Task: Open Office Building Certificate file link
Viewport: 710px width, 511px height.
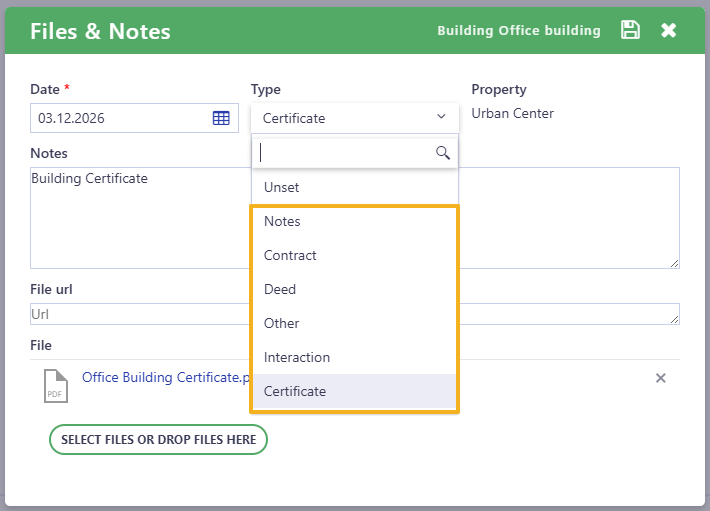Action: (166, 377)
